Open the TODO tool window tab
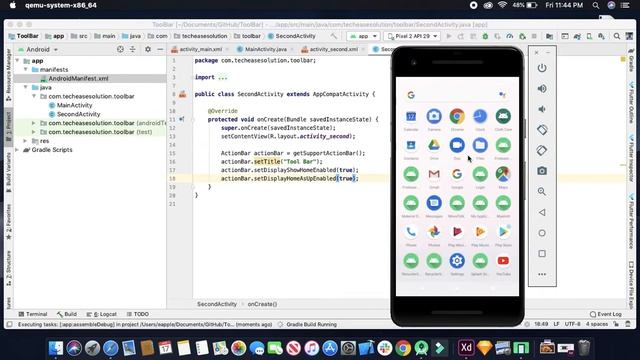640x360 pixels. [x=138, y=314]
